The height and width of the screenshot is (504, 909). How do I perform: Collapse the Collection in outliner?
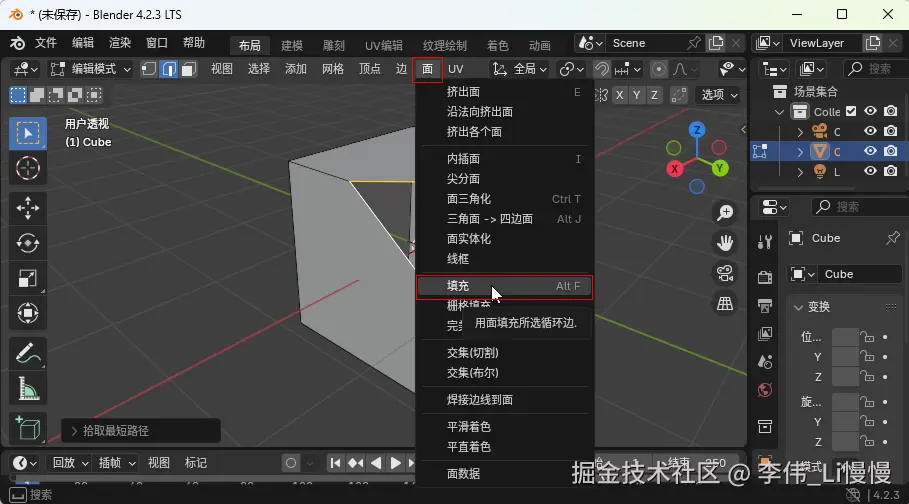click(779, 112)
